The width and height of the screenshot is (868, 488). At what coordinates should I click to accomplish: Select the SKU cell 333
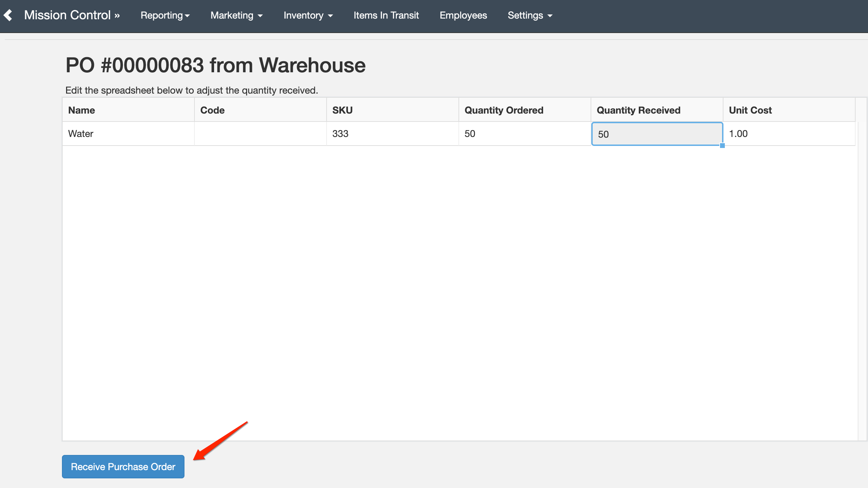(x=393, y=134)
